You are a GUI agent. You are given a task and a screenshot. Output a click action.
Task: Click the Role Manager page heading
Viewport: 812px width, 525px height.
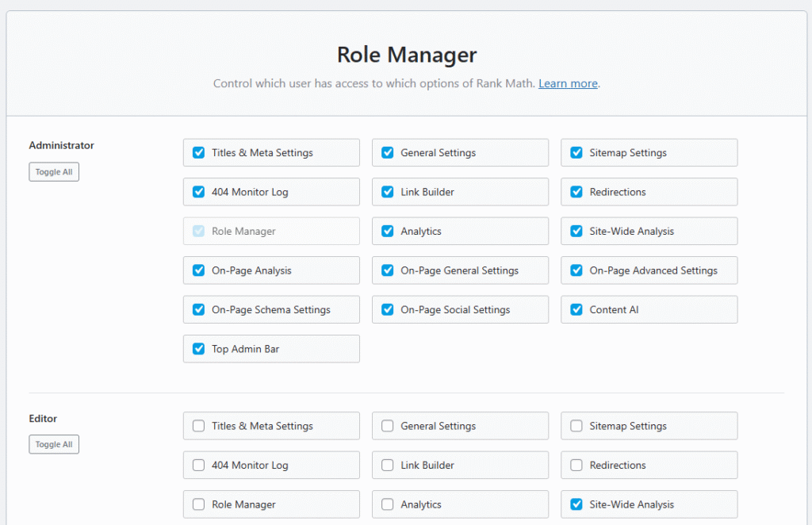pyautogui.click(x=407, y=55)
